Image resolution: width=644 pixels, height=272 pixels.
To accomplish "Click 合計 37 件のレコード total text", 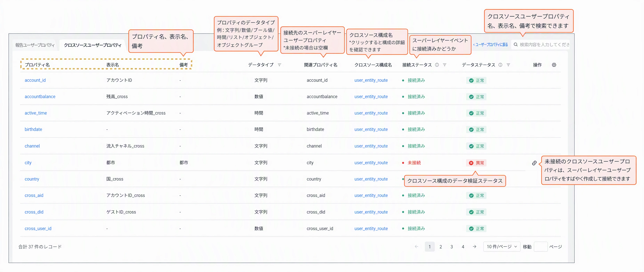I will (x=40, y=247).
